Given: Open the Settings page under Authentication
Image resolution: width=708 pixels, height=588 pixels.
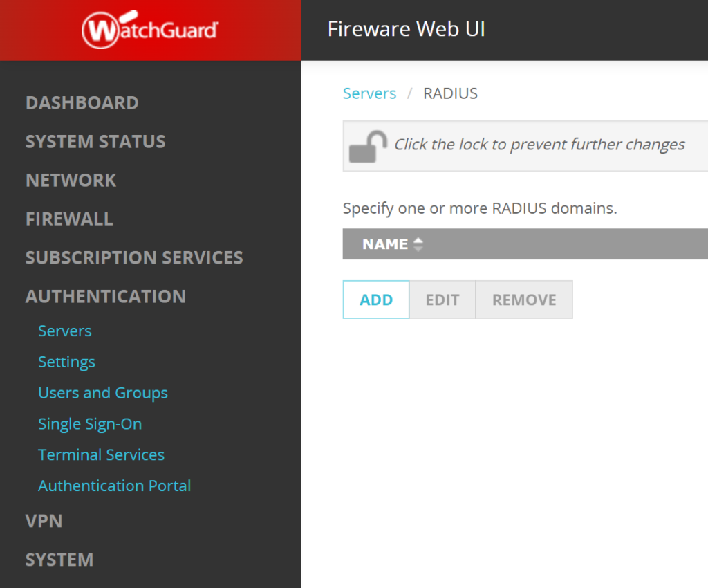Looking at the screenshot, I should point(66,362).
